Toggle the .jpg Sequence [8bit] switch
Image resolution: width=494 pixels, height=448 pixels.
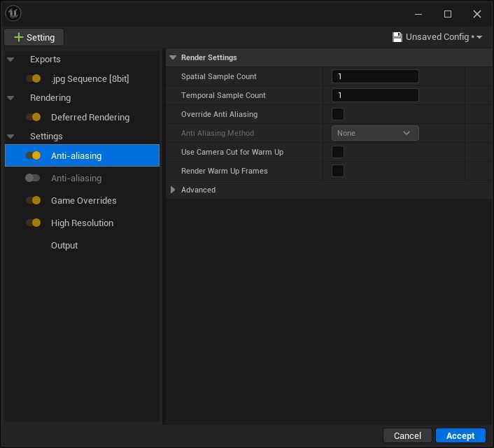point(34,78)
